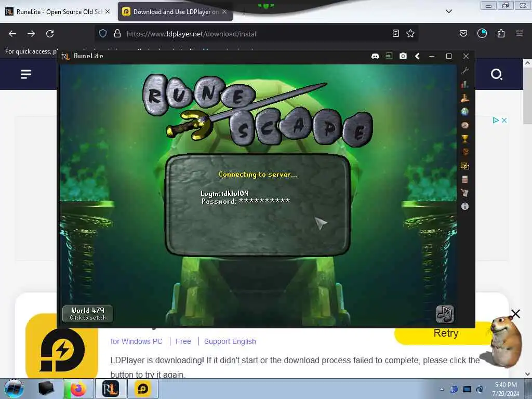Go back in Firefox
This screenshot has height=399, width=532.
[x=12, y=34]
